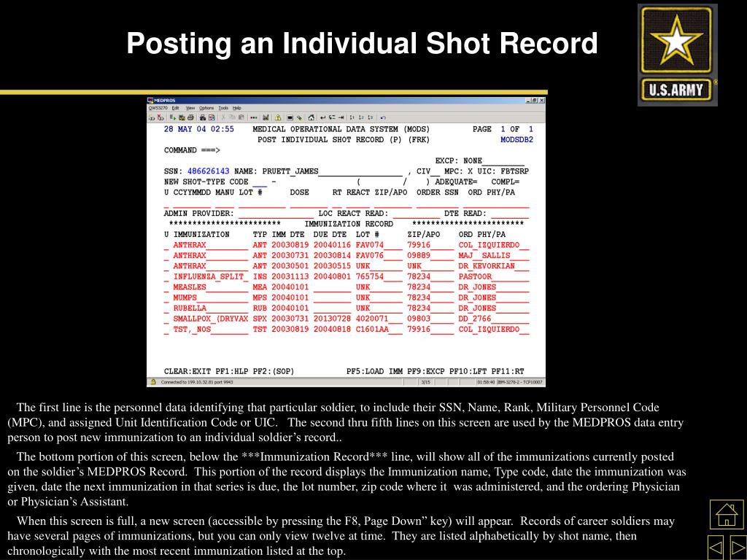
Task: Click due date 20130728
Action: point(332,319)
